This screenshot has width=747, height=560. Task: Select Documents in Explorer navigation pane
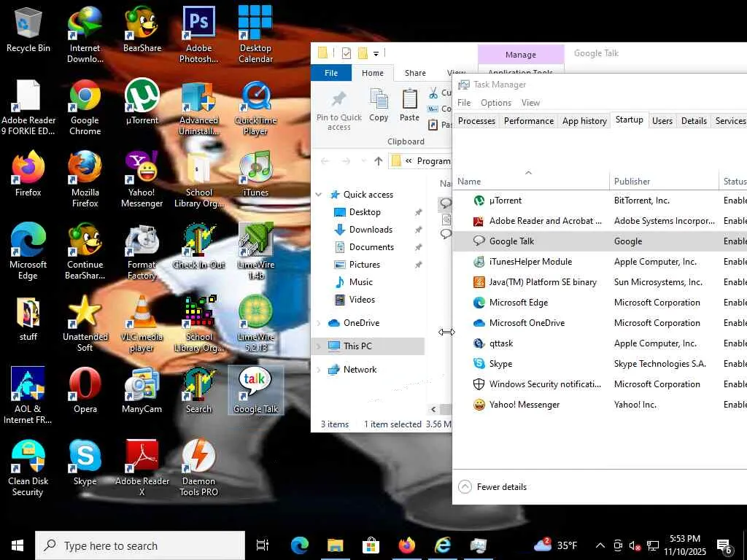click(371, 247)
